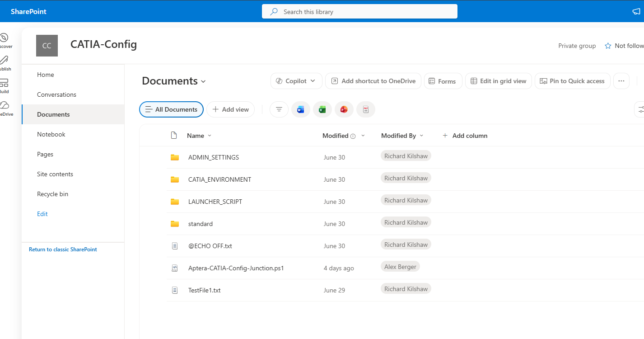Click in the Search this library field

pyautogui.click(x=359, y=12)
